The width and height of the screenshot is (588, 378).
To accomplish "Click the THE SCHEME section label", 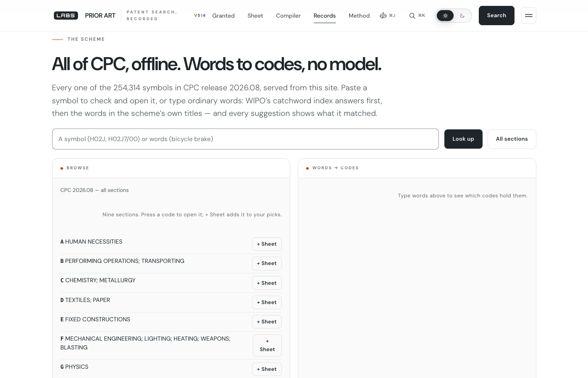I will (x=86, y=39).
